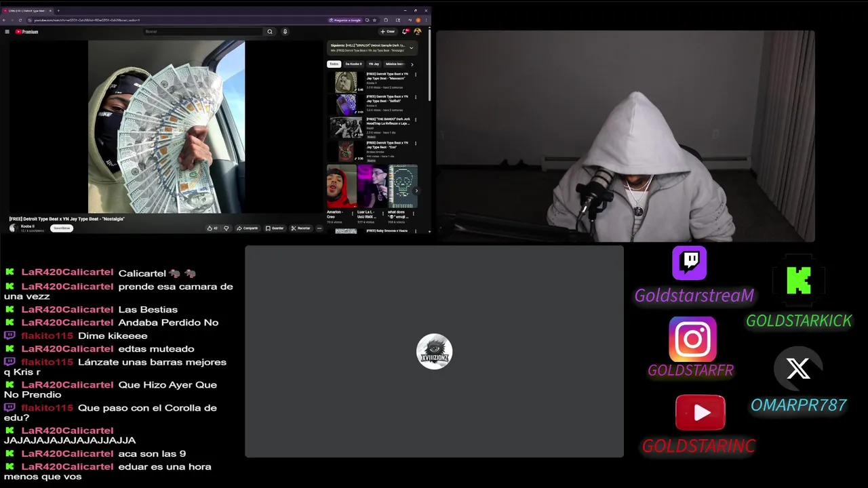
Task: Click the OMARPR787 label
Action: 798,405
